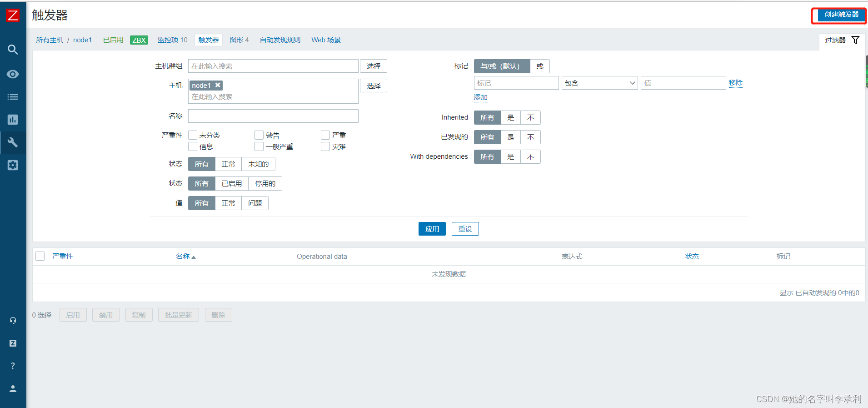
Task: Open the Web 场景 tab
Action: coord(326,40)
